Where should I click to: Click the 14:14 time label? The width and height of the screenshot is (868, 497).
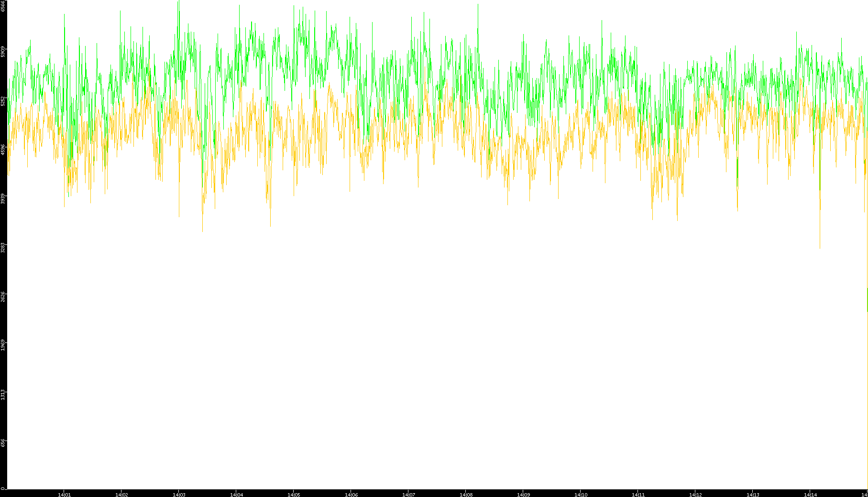click(x=810, y=495)
